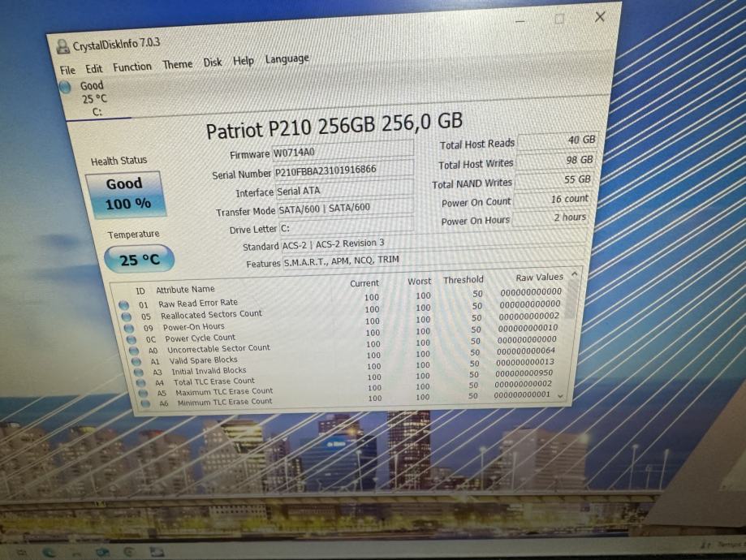Image resolution: width=746 pixels, height=560 pixels.
Task: Click the Attribute Name column header
Action: (185, 289)
